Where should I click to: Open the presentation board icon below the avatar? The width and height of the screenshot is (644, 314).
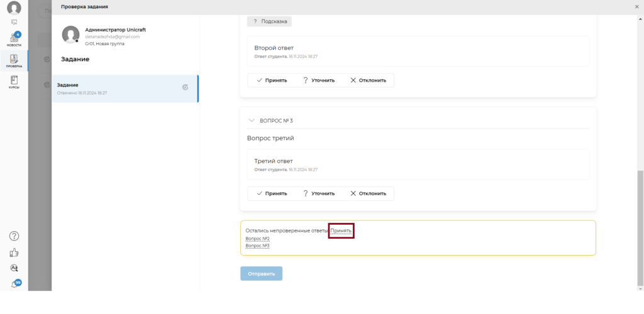pyautogui.click(x=14, y=22)
